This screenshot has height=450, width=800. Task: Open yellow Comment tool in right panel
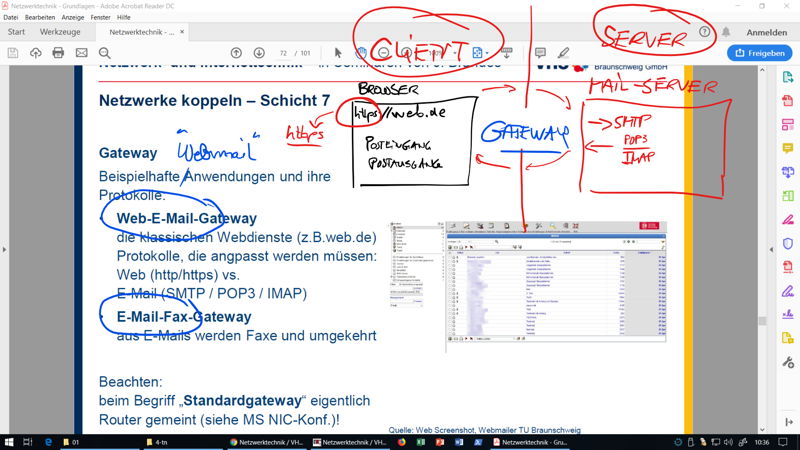click(x=787, y=148)
